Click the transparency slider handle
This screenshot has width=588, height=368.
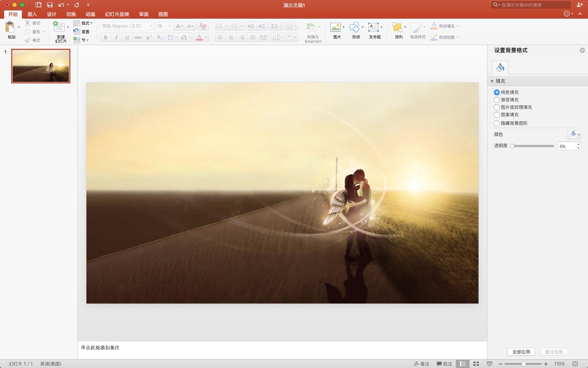click(x=512, y=146)
